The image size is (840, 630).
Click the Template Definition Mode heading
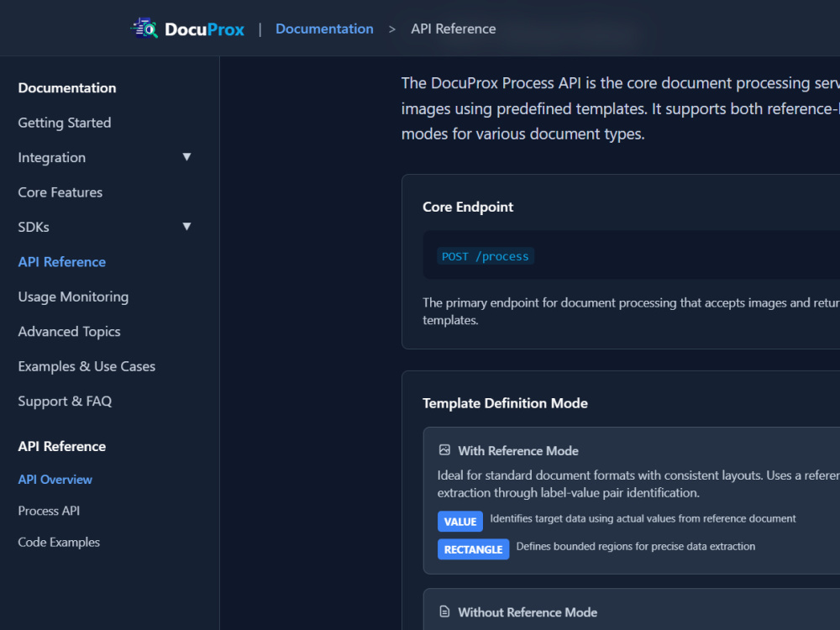(505, 403)
